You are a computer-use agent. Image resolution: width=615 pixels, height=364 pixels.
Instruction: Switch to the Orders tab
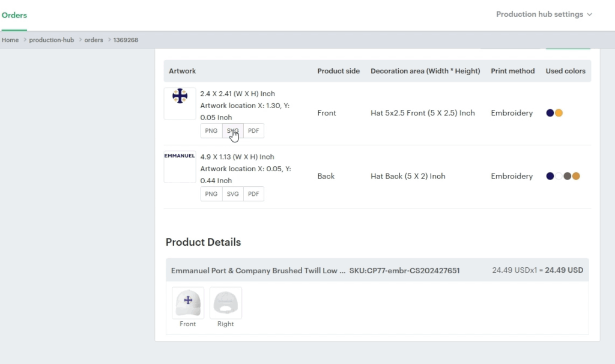[14, 15]
